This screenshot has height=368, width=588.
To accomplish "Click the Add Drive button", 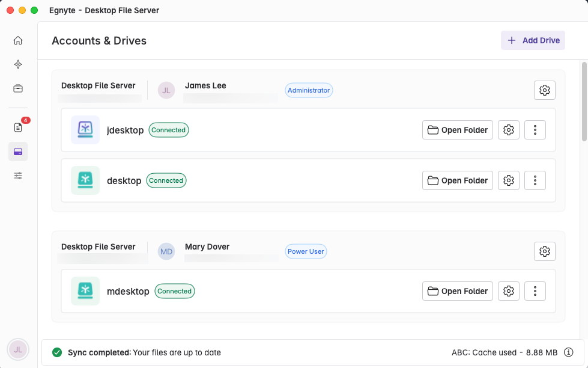I will [x=533, y=40].
